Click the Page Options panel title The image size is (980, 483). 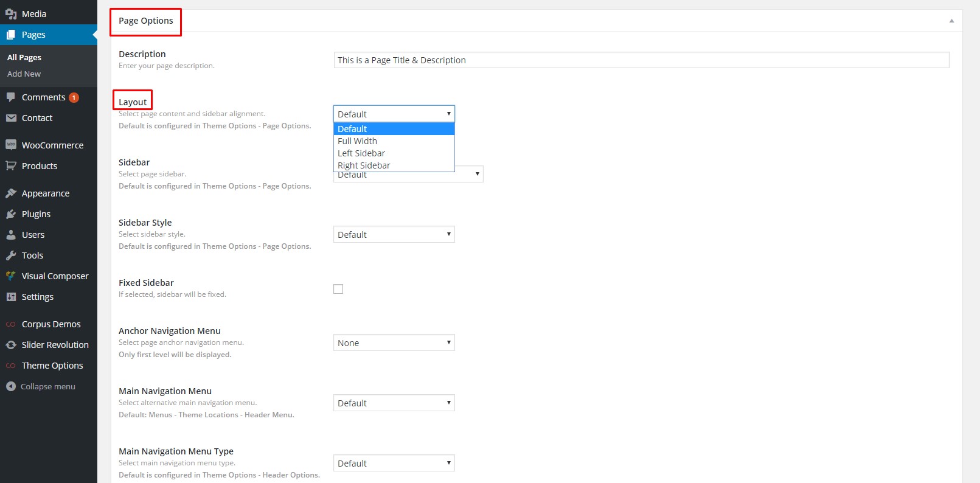click(146, 21)
